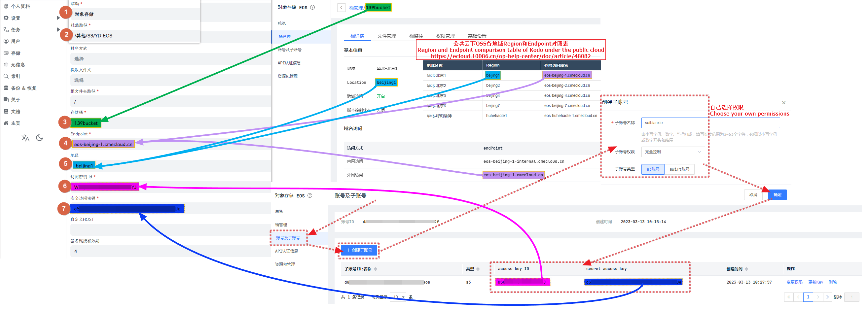Screen dimensions: 868x311
Task: Focus 签名链接有效期 field showing 4
Action: tap(170, 251)
